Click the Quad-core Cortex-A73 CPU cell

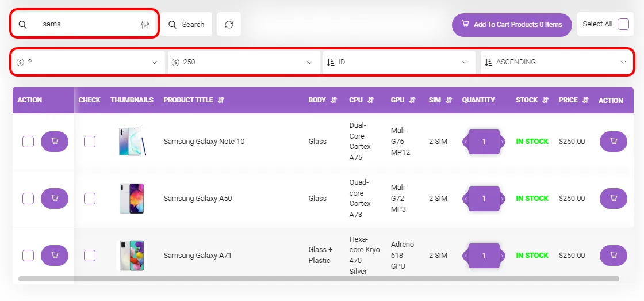pos(361,198)
